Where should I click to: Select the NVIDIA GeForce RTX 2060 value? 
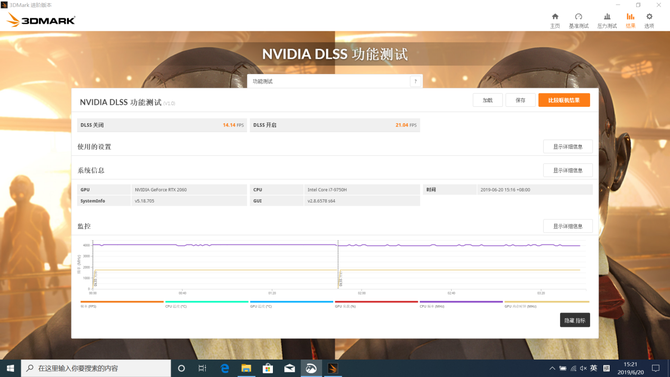[x=161, y=189]
